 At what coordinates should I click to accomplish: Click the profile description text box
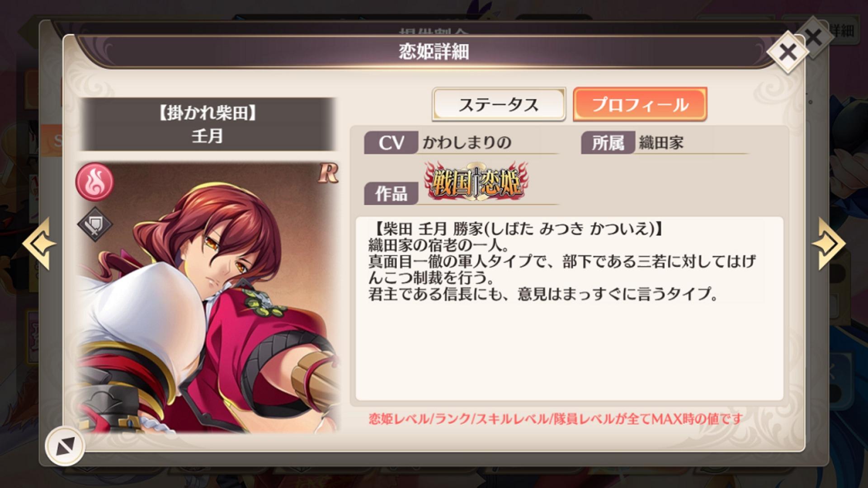(569, 308)
